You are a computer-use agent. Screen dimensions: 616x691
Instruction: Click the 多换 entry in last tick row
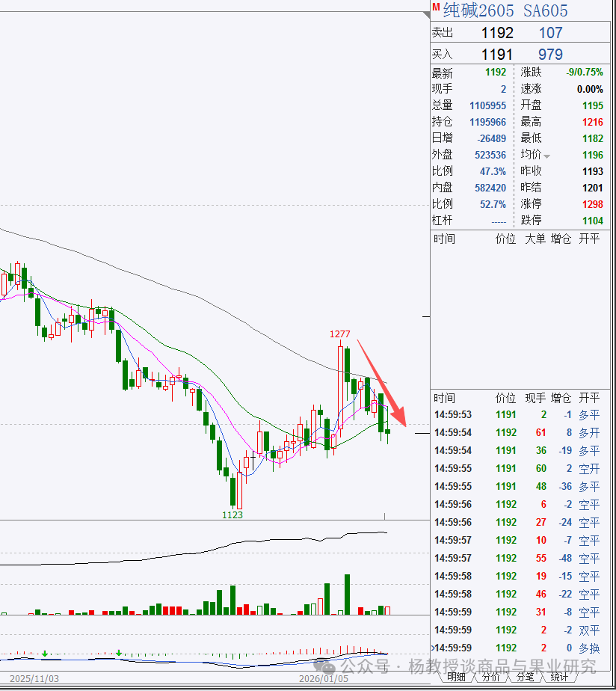click(589, 648)
